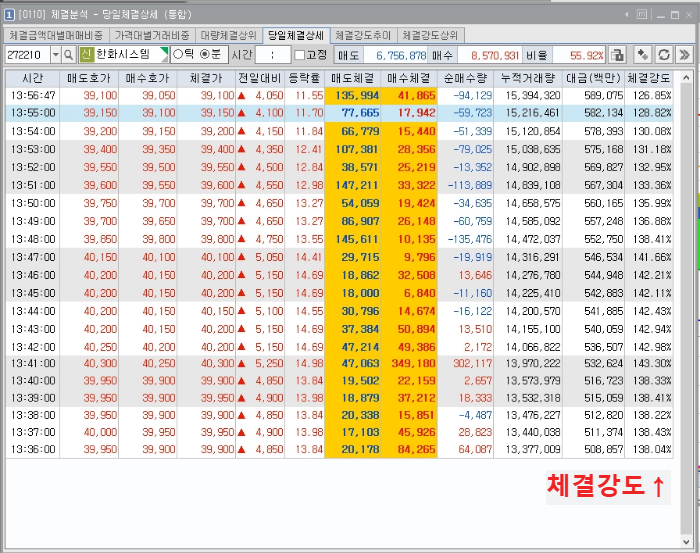Click the 누적거래량 column header
Image resolution: width=700 pixels, height=553 pixels.
528,78
